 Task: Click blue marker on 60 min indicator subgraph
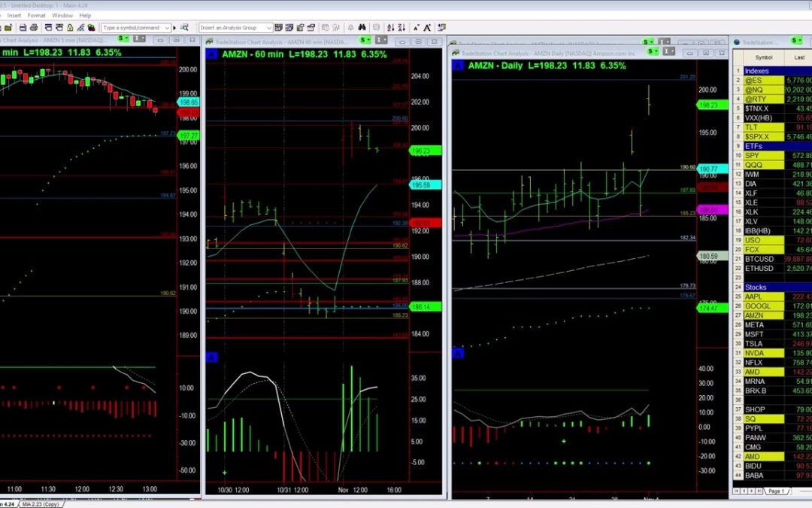212,357
